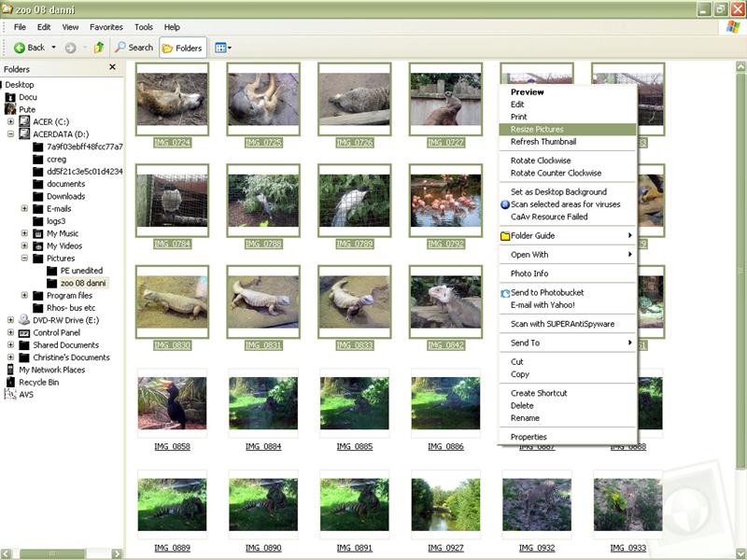747x560 pixels.
Task: Toggle the Folders pane button
Action: click(x=182, y=48)
